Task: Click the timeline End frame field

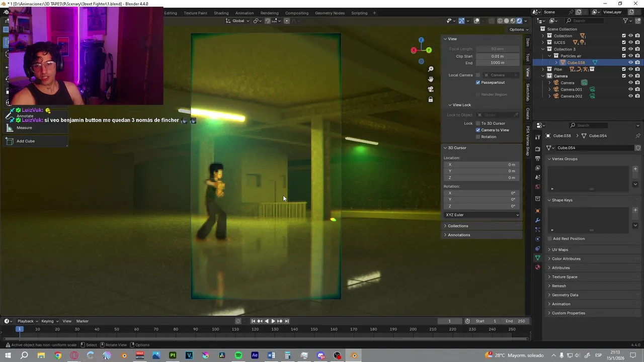Action: tap(515, 321)
